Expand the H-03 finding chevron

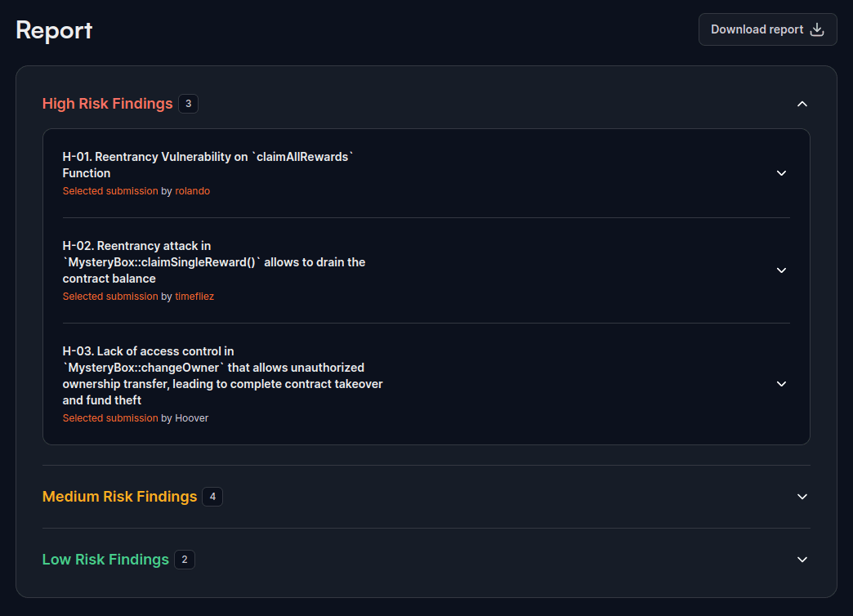click(x=781, y=384)
